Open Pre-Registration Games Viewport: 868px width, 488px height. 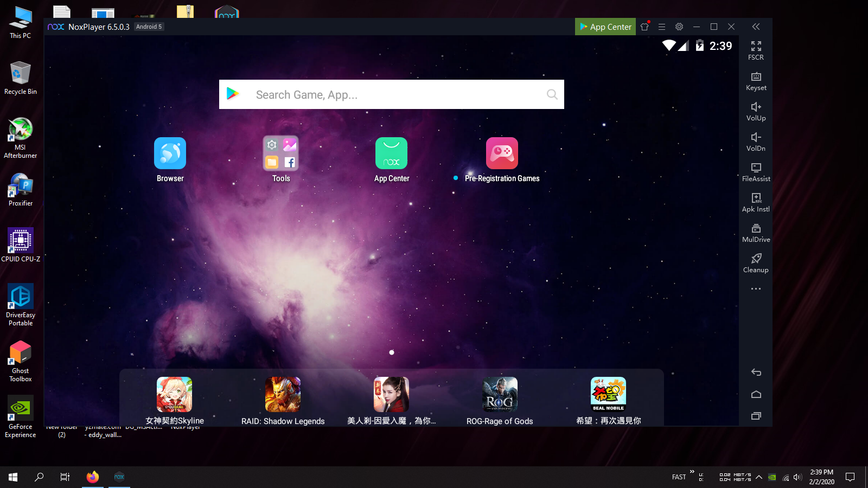click(502, 160)
